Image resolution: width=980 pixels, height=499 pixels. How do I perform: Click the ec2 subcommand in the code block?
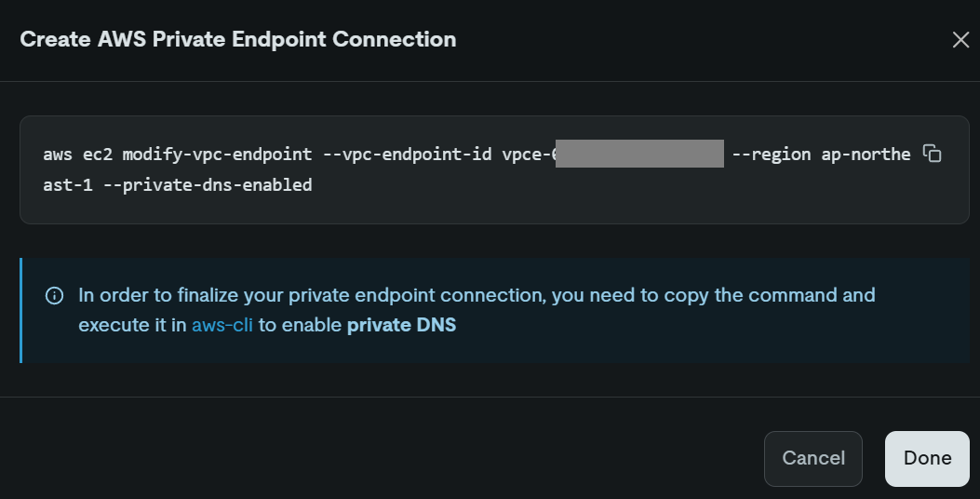[x=98, y=155]
